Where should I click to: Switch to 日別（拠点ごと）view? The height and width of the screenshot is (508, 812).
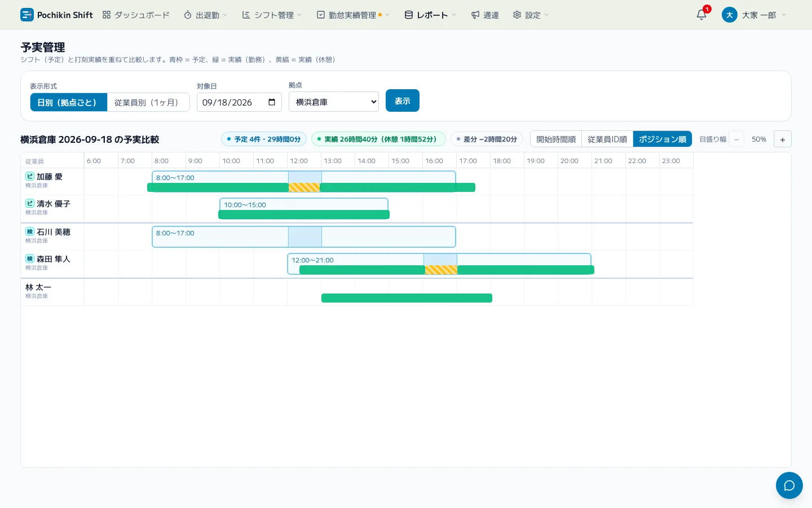click(x=69, y=102)
